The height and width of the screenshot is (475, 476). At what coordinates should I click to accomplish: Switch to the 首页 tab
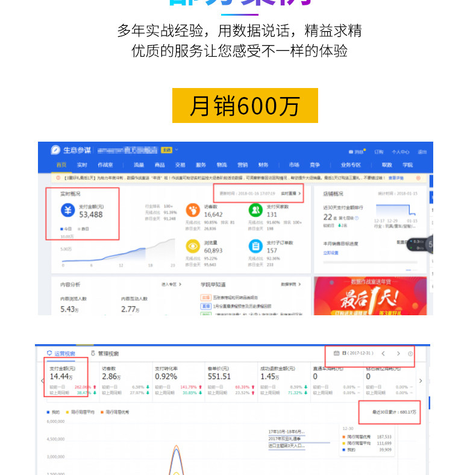61,165
